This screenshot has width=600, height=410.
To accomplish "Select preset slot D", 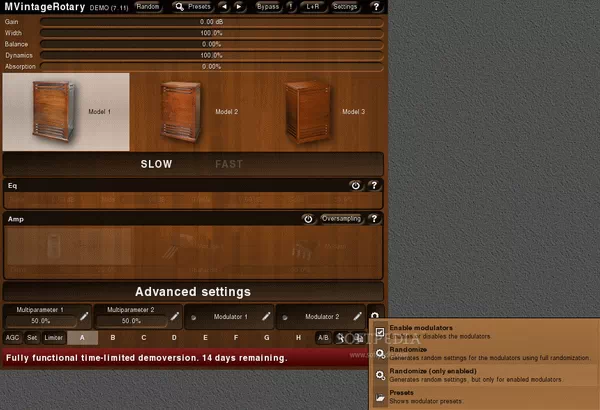I will [174, 338].
